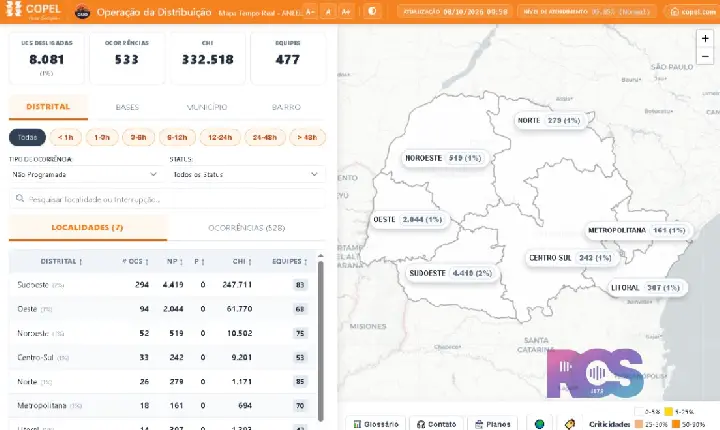Sort table by P column

coord(199,261)
